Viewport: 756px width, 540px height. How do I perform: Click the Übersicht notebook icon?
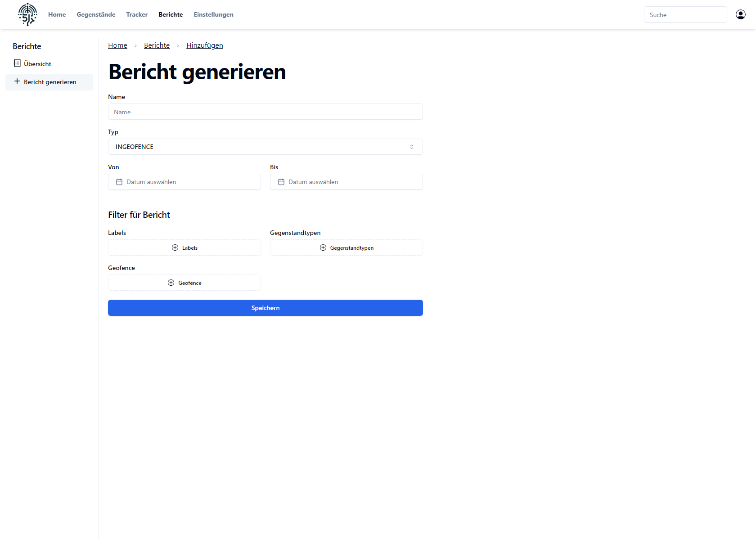(x=17, y=63)
